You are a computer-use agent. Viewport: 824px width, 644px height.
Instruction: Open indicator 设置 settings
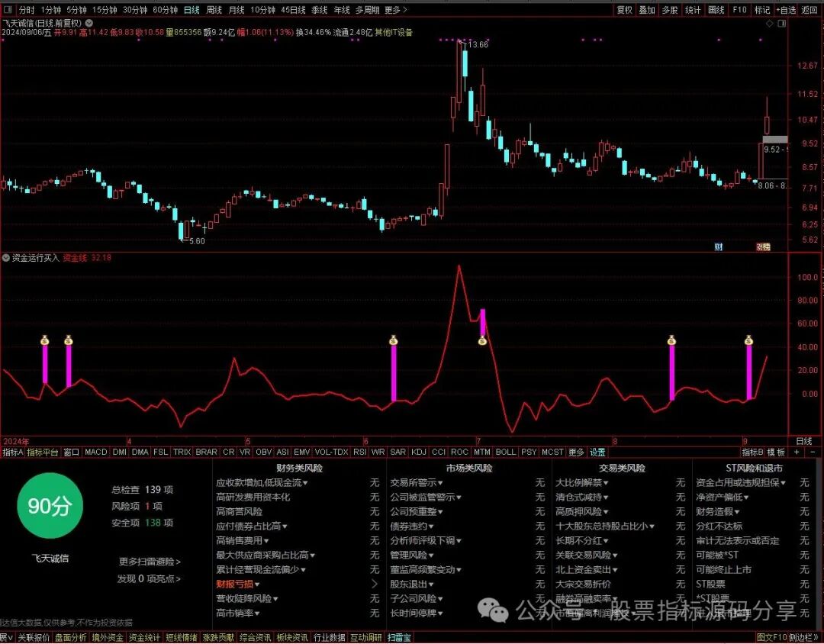tap(597, 452)
